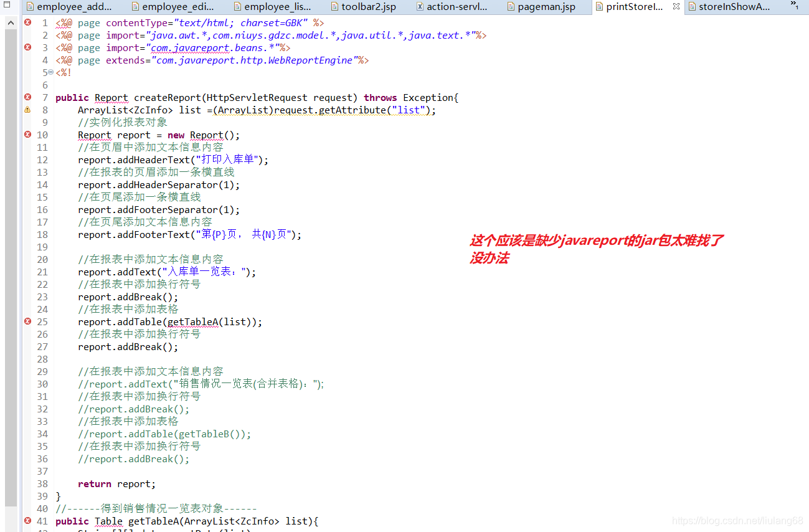Screen dimensions: 809x532
Task: Click 'return report;' on line 38
Action: [117, 484]
